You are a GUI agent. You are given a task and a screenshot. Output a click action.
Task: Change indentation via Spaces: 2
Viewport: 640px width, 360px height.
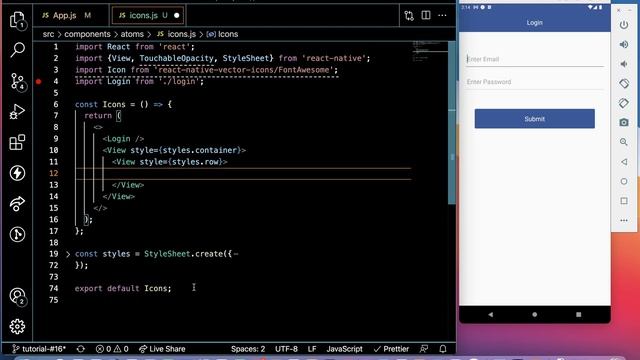pyautogui.click(x=248, y=349)
